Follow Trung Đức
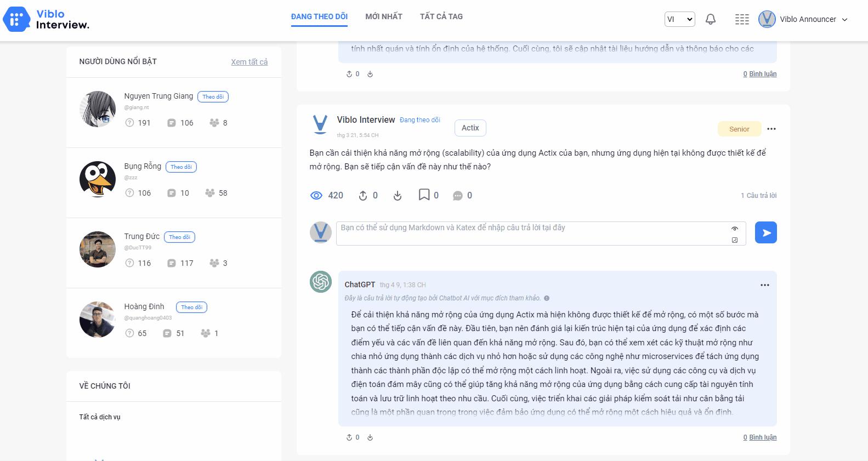Image resolution: width=868 pixels, height=461 pixels. (179, 237)
